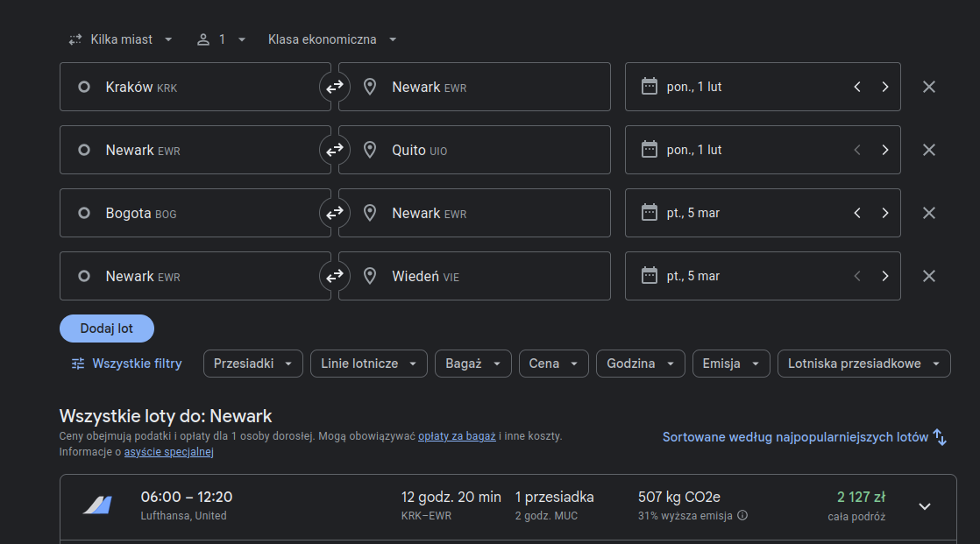Open the Bagaż filter
The width and height of the screenshot is (980, 544).
473,364
